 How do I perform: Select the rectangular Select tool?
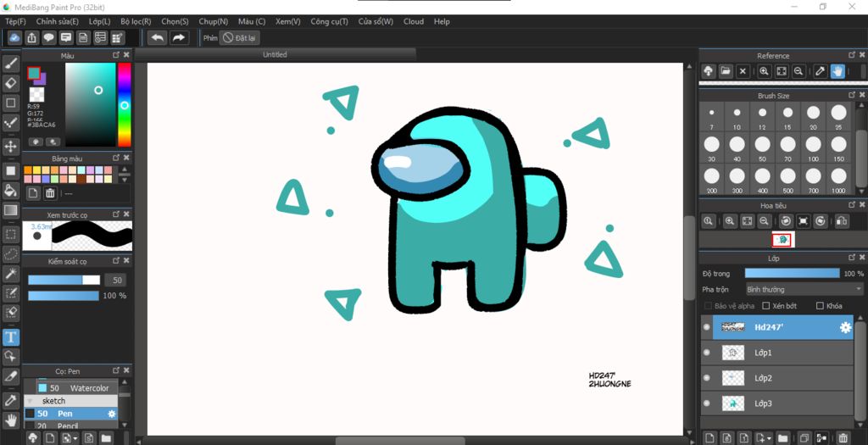pyautogui.click(x=10, y=234)
